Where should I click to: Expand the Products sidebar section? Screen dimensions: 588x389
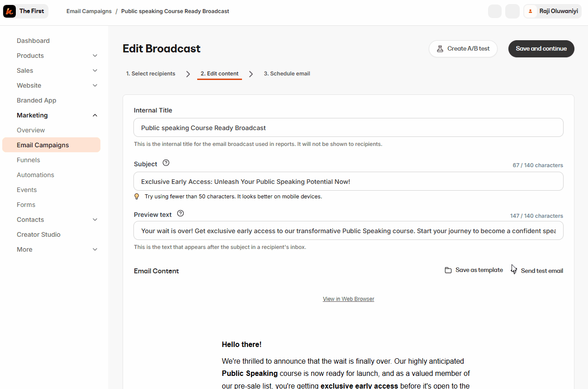[x=95, y=56]
